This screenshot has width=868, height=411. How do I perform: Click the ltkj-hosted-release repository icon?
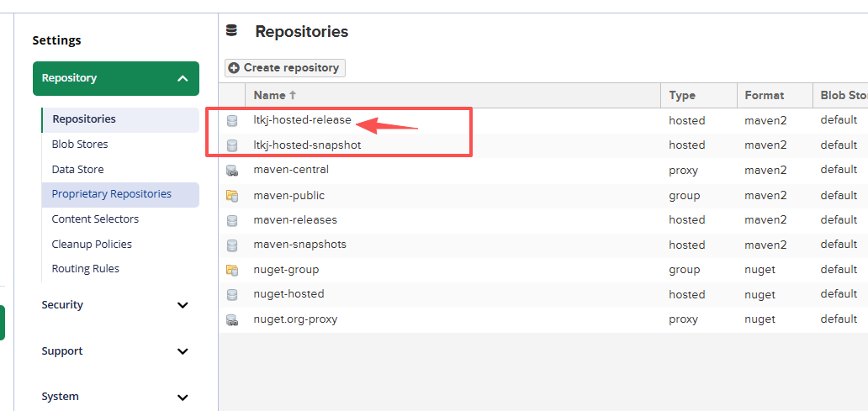[x=232, y=120]
